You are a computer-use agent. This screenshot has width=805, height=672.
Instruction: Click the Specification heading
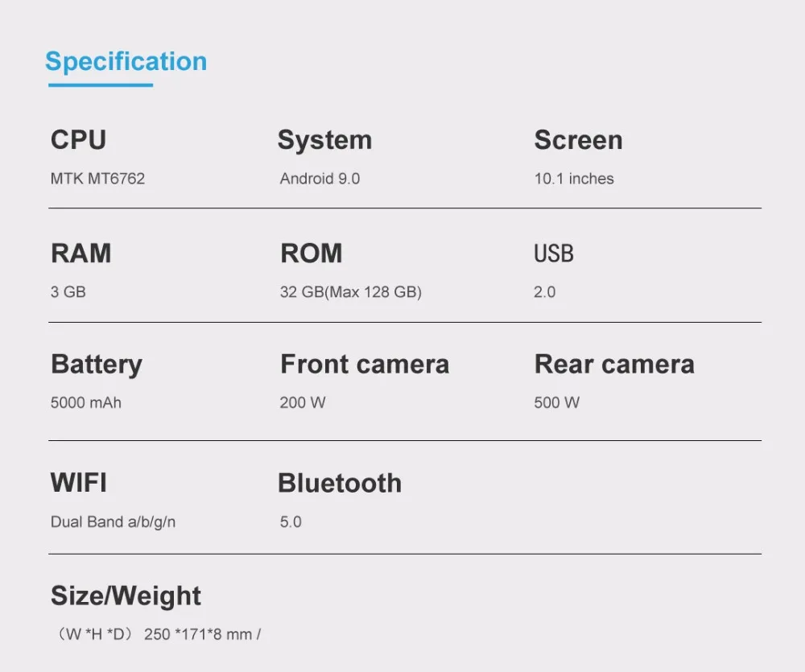126,61
